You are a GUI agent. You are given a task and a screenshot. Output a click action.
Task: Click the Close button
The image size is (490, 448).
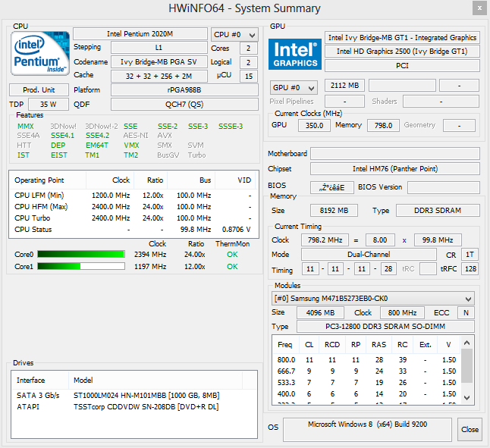(x=470, y=430)
